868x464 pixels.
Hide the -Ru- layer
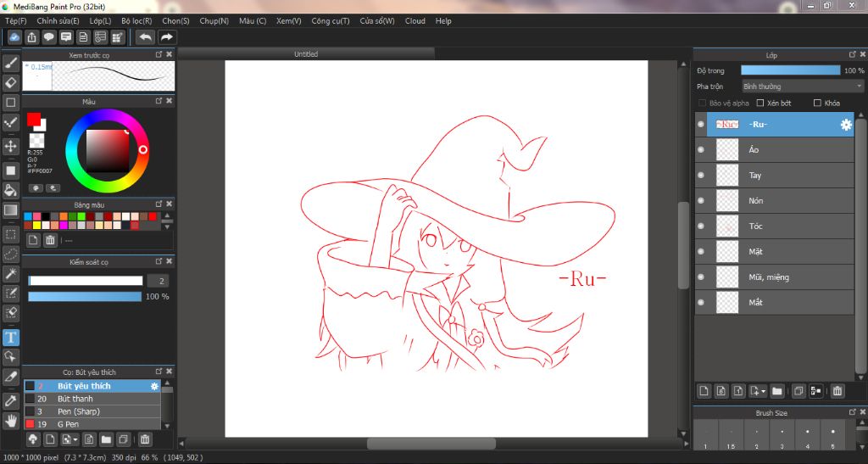[701, 125]
